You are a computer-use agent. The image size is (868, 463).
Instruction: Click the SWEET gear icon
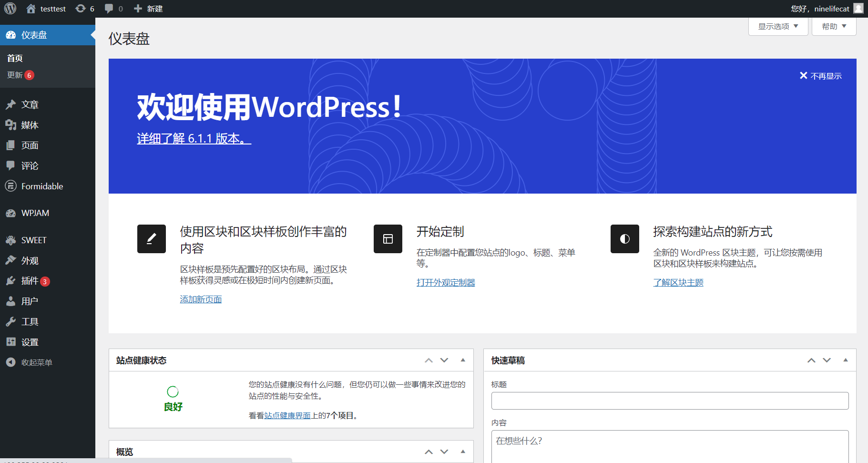(x=10, y=240)
